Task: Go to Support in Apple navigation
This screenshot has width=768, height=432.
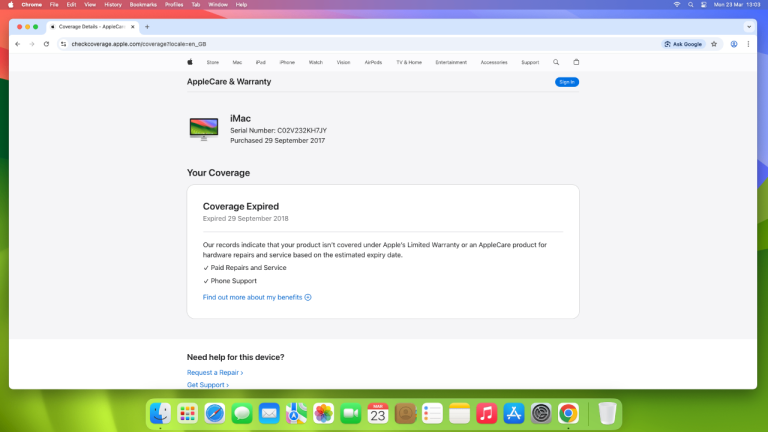Action: pyautogui.click(x=530, y=62)
